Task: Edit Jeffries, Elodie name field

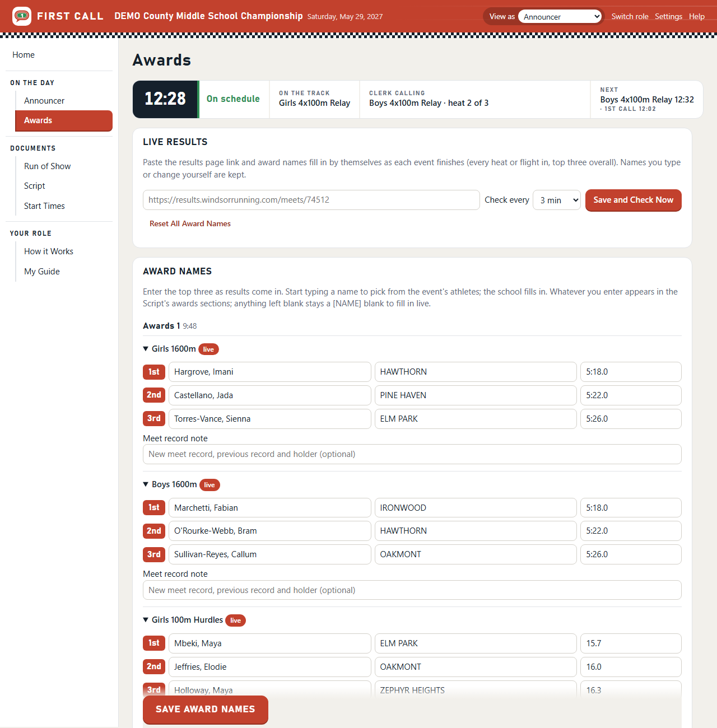Action: [270, 667]
